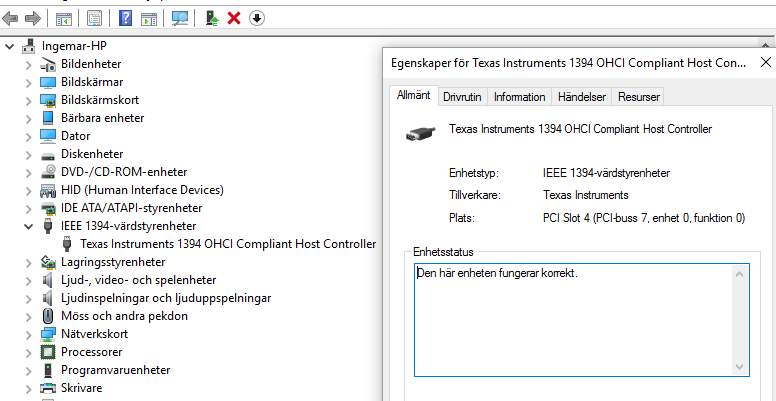Viewport: 776px width, 401px height.
Task: Click the 'PCI Slot 4' Plats value
Action: click(644, 218)
